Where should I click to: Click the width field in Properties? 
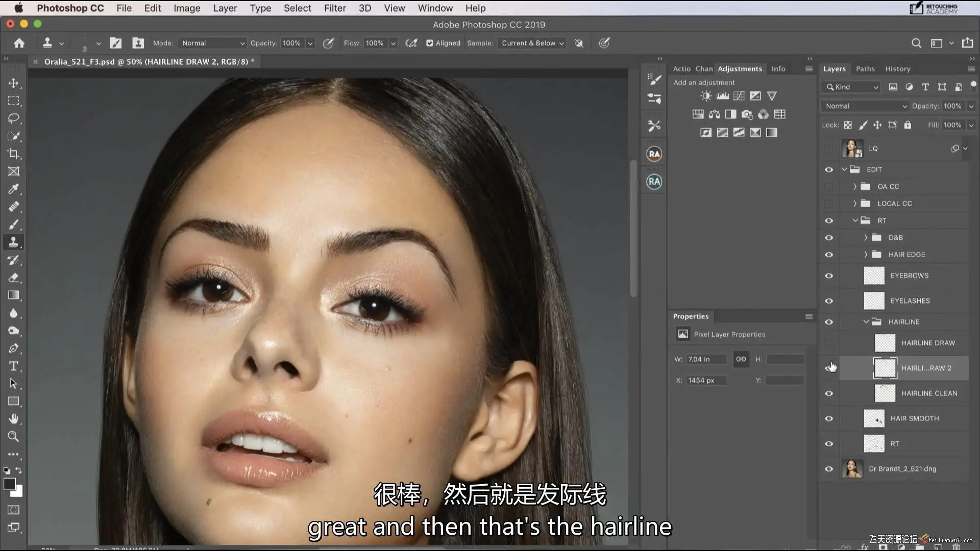(705, 359)
